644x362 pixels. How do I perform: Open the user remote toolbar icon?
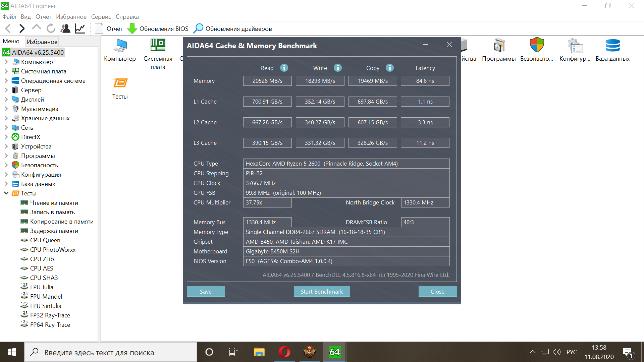point(65,28)
